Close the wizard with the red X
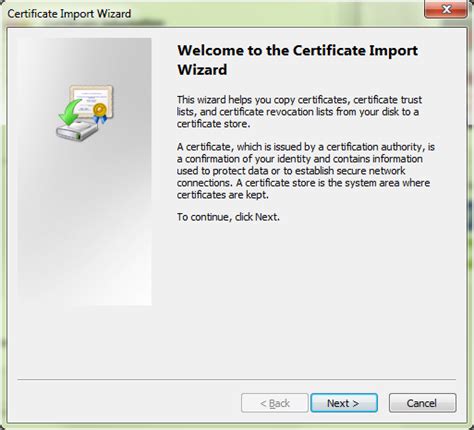 coord(446,9)
